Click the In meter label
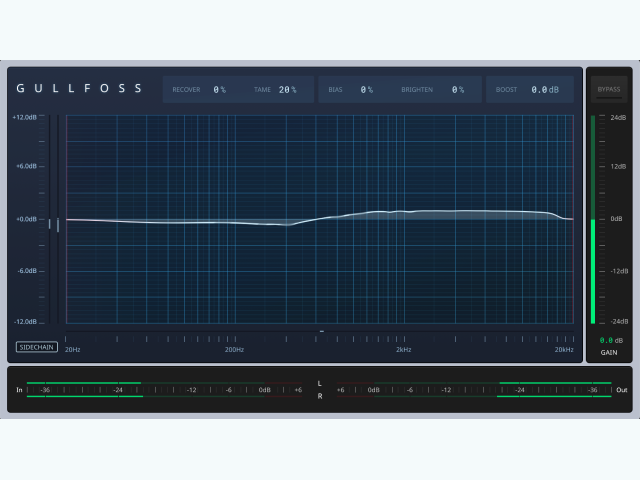Image resolution: width=640 pixels, height=480 pixels. click(19, 390)
